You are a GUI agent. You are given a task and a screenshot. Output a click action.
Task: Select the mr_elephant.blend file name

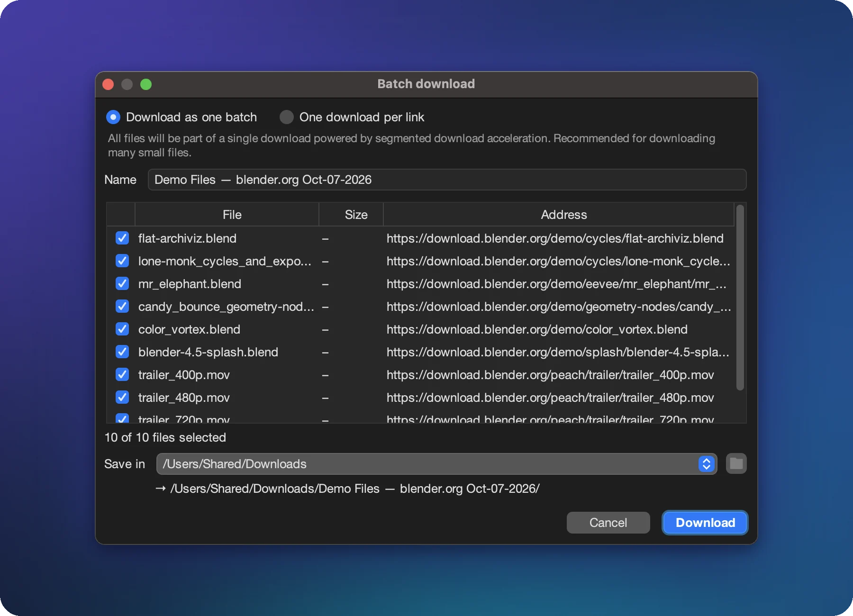tap(190, 284)
